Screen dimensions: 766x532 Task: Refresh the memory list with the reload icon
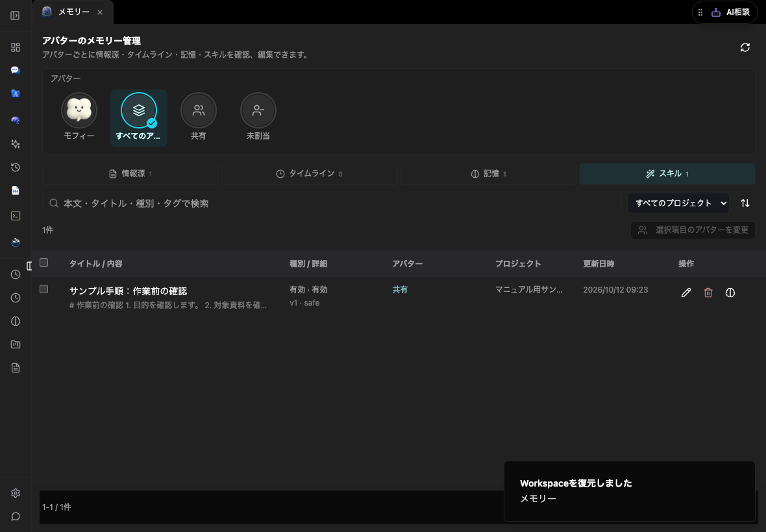[745, 47]
